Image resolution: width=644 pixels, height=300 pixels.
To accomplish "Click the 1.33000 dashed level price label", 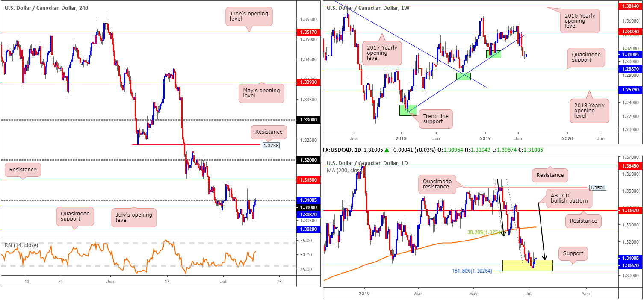I will [308, 120].
